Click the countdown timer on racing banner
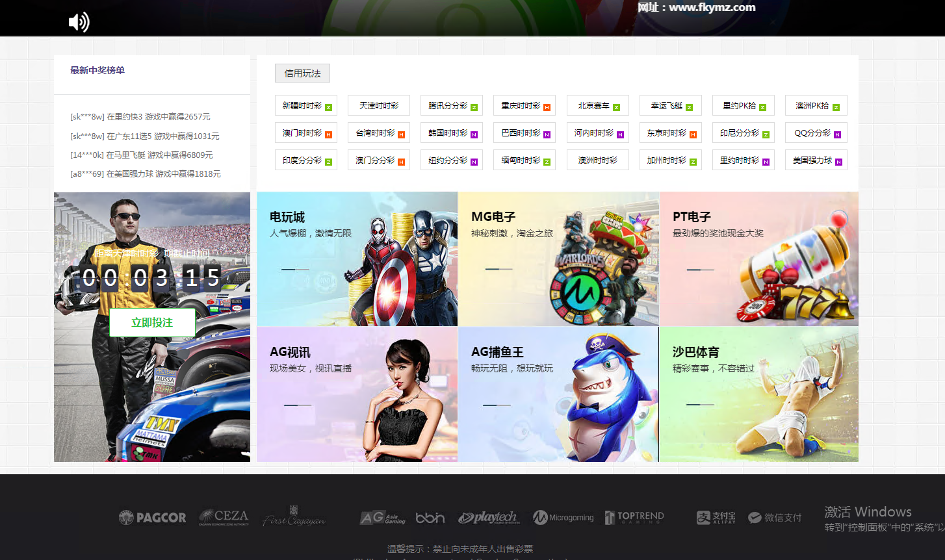The image size is (945, 560). [x=151, y=278]
